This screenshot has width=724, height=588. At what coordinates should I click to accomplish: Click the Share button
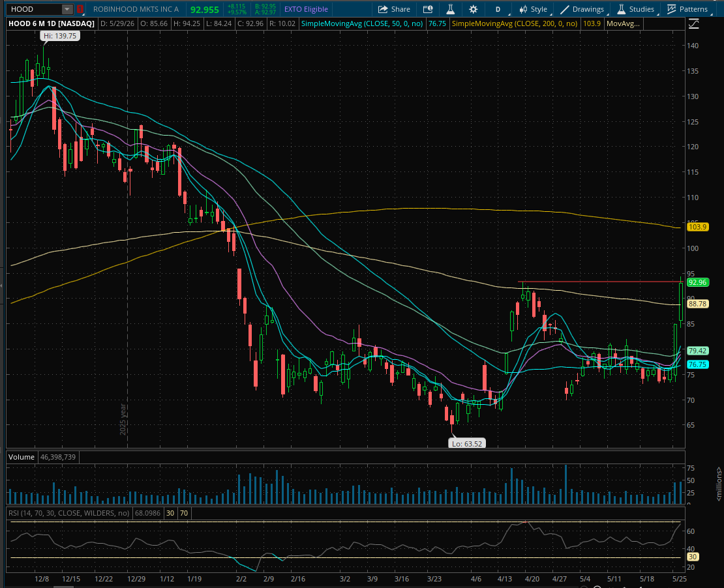[394, 8]
